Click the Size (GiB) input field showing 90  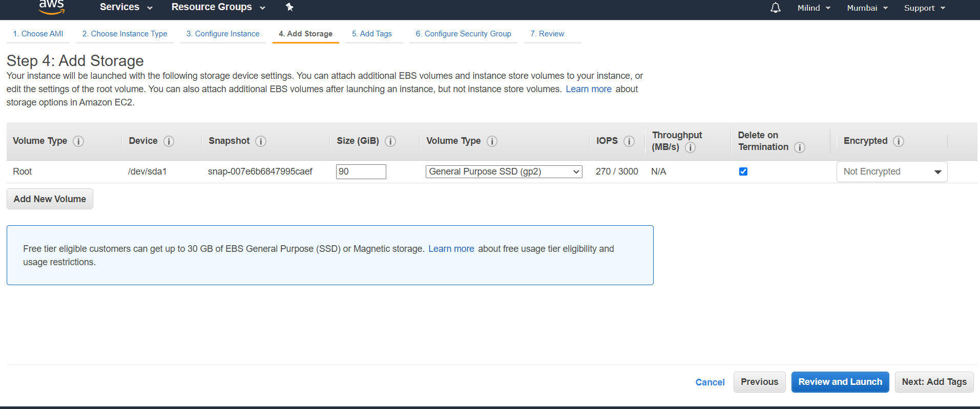pos(361,171)
